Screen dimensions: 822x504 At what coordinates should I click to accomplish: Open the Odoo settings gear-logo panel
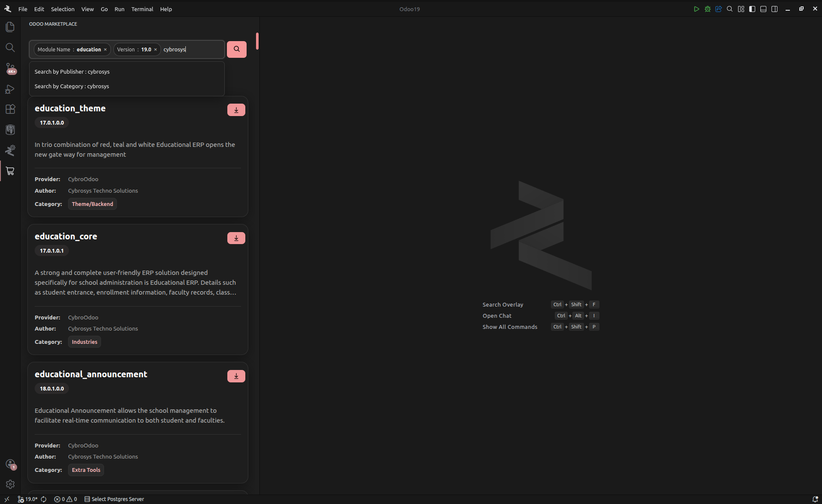tap(10, 150)
